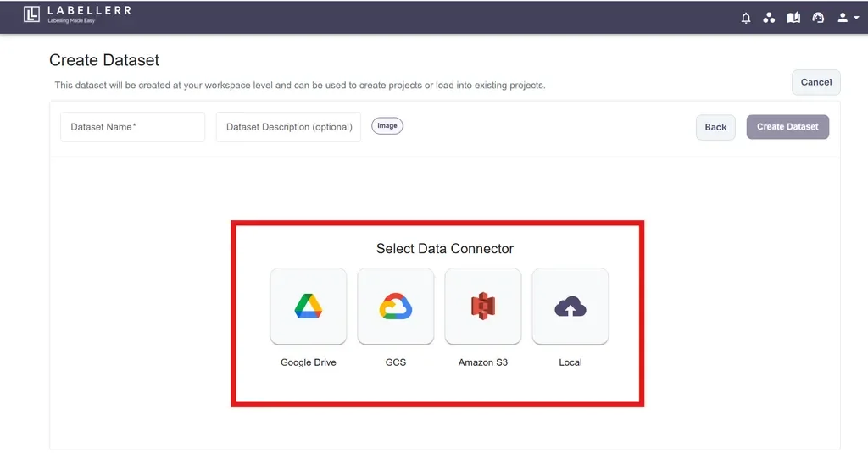Select the GCS cloud connector
Image resolution: width=868 pixels, height=453 pixels.
(396, 307)
